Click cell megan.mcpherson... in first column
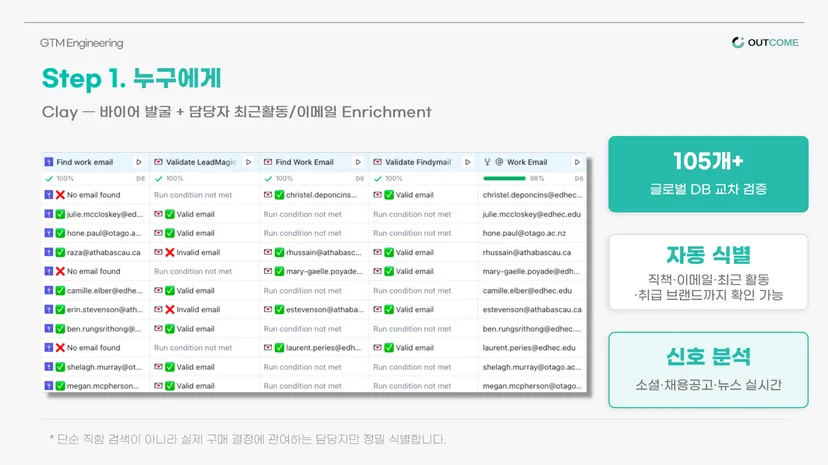The height and width of the screenshot is (465, 828). (x=96, y=386)
